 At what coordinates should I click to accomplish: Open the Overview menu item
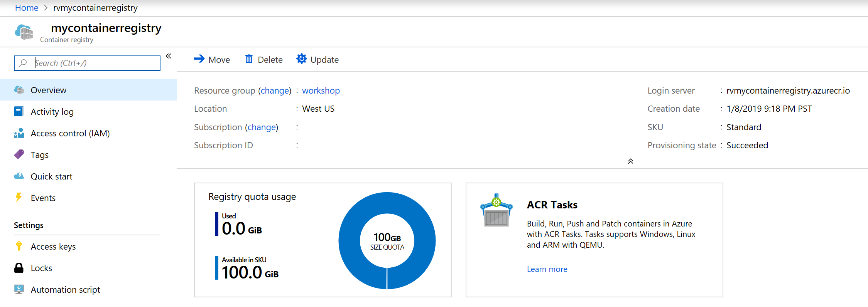pyautogui.click(x=88, y=90)
